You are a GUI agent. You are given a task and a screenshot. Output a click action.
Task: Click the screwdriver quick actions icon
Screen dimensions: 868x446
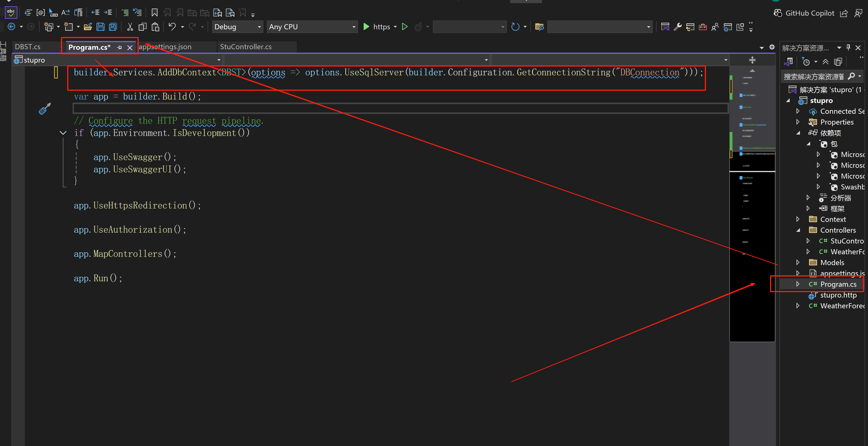click(x=44, y=109)
